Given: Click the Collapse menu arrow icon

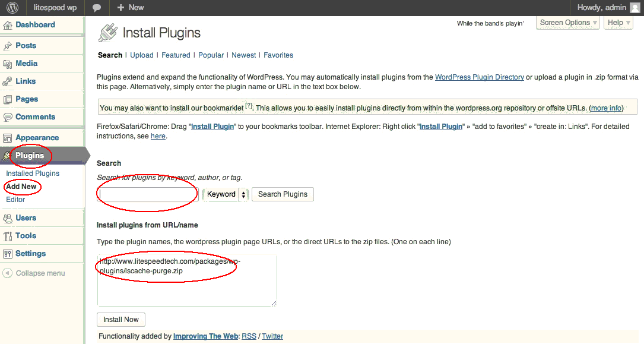Looking at the screenshot, I should [7, 273].
